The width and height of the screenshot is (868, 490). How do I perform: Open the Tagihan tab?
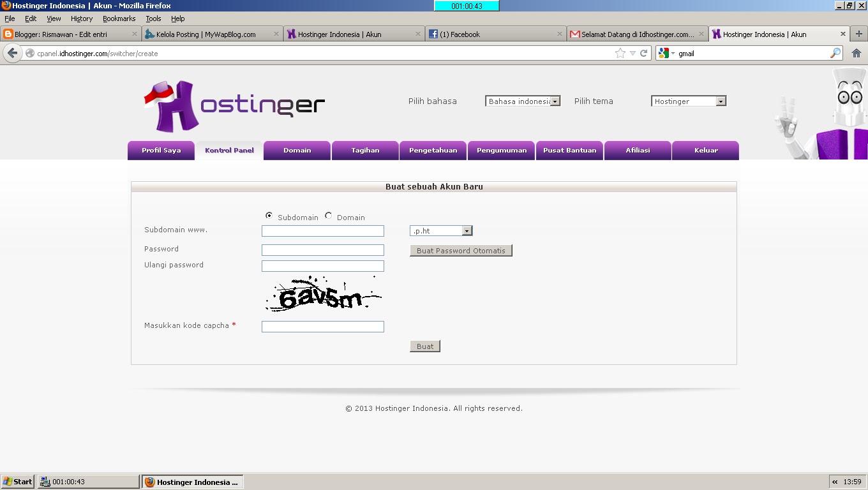(365, 151)
